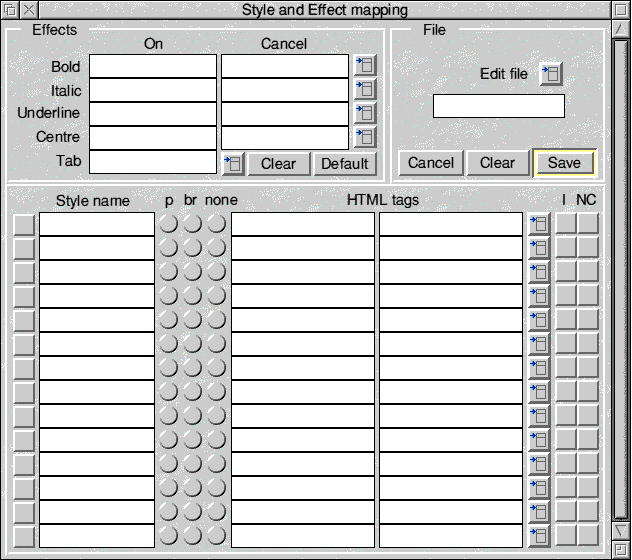The height and width of the screenshot is (560, 632).
Task: Click the HTML tags menu icon in last style row
Action: (x=538, y=536)
